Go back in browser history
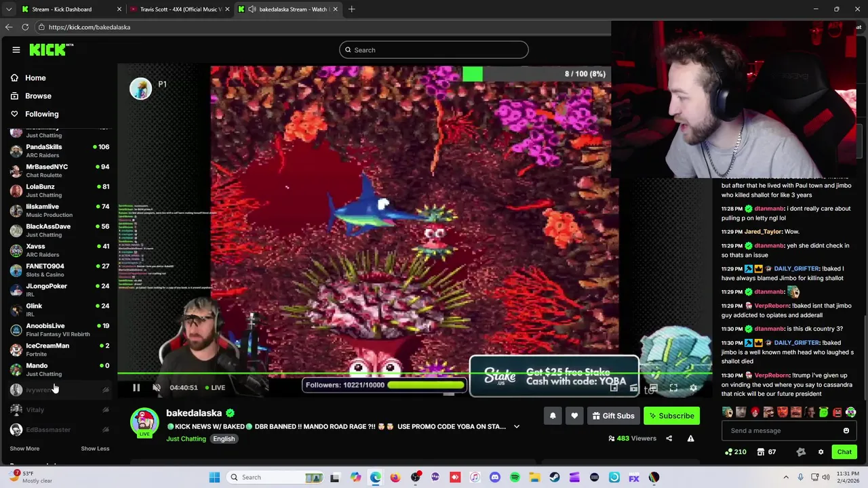This screenshot has height=488, width=868. pyautogui.click(x=8, y=27)
